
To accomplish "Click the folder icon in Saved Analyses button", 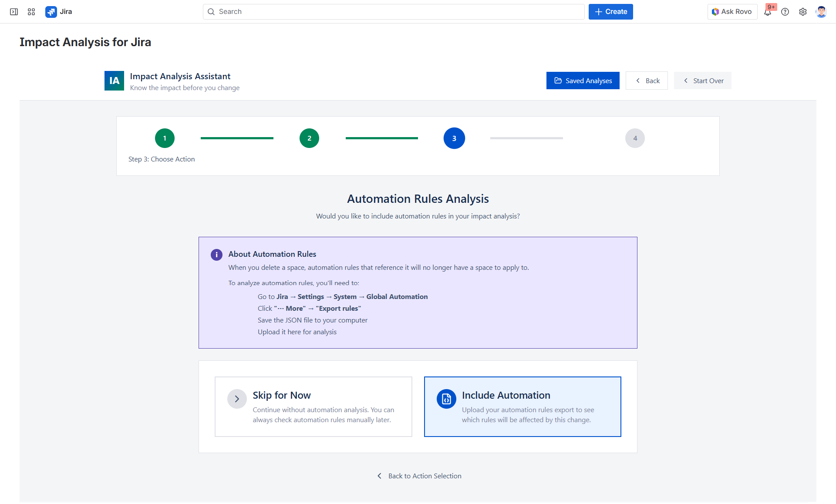I will point(558,81).
